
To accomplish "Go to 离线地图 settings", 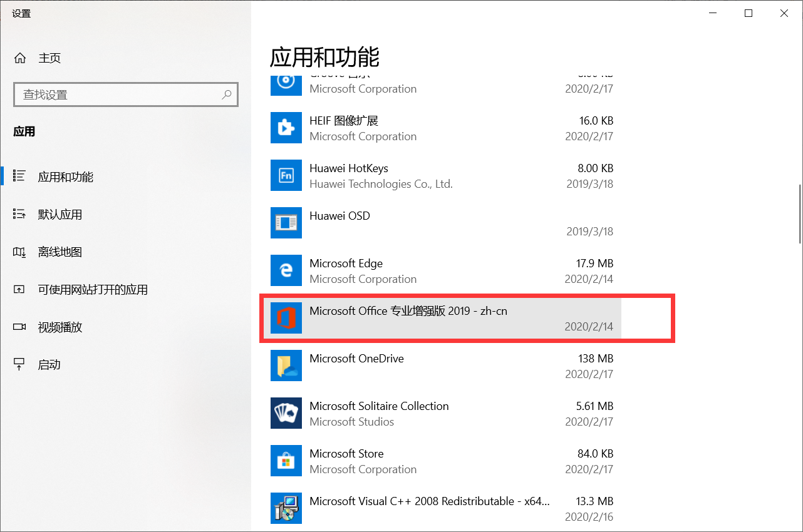I will click(x=125, y=252).
